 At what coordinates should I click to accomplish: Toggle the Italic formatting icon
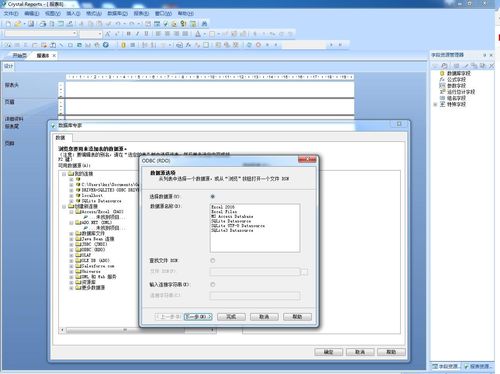click(137, 34)
